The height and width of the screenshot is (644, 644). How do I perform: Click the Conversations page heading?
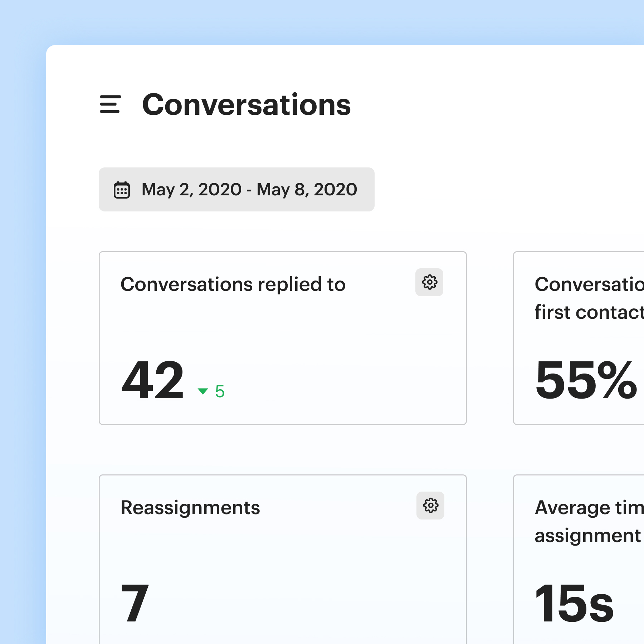click(x=247, y=104)
